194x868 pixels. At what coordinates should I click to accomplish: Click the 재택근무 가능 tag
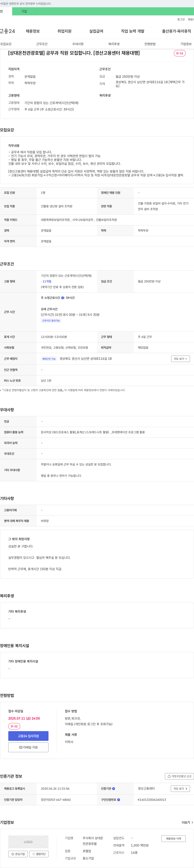[49, 359]
